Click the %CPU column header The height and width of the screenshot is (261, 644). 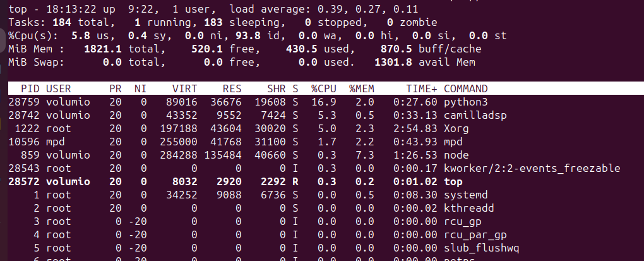[322, 88]
